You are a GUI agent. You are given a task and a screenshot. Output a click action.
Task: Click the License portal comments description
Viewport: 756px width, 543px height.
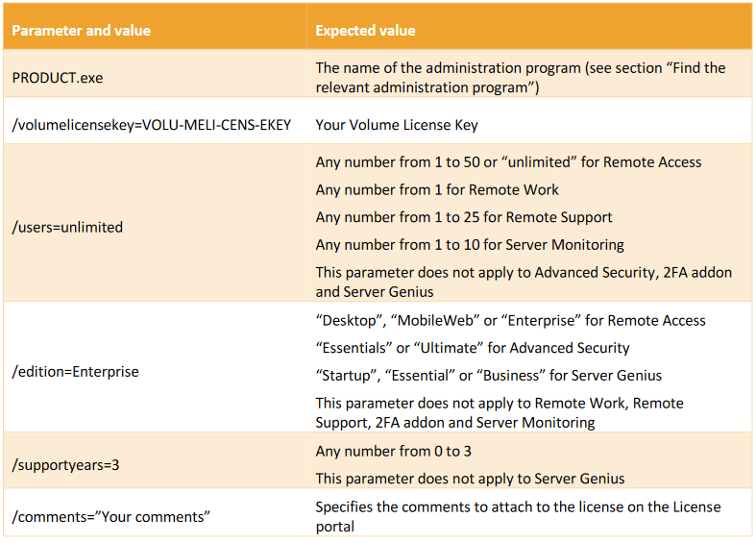518,516
